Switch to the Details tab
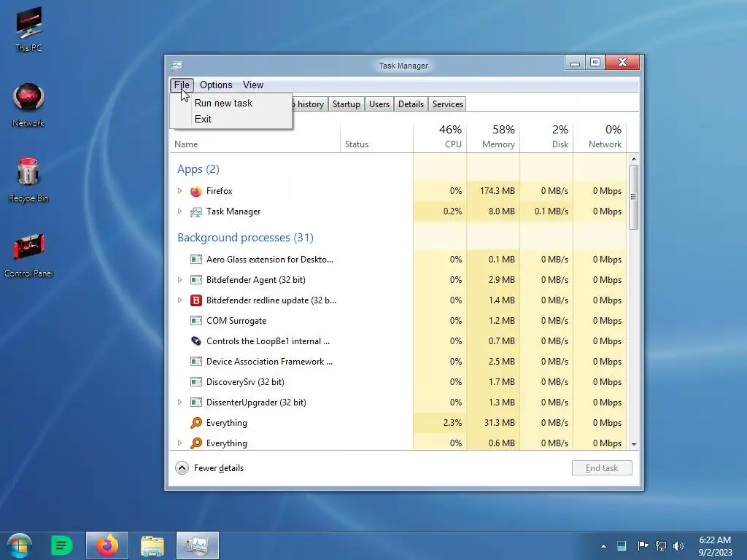Screen dimensions: 747x560 (411, 104)
